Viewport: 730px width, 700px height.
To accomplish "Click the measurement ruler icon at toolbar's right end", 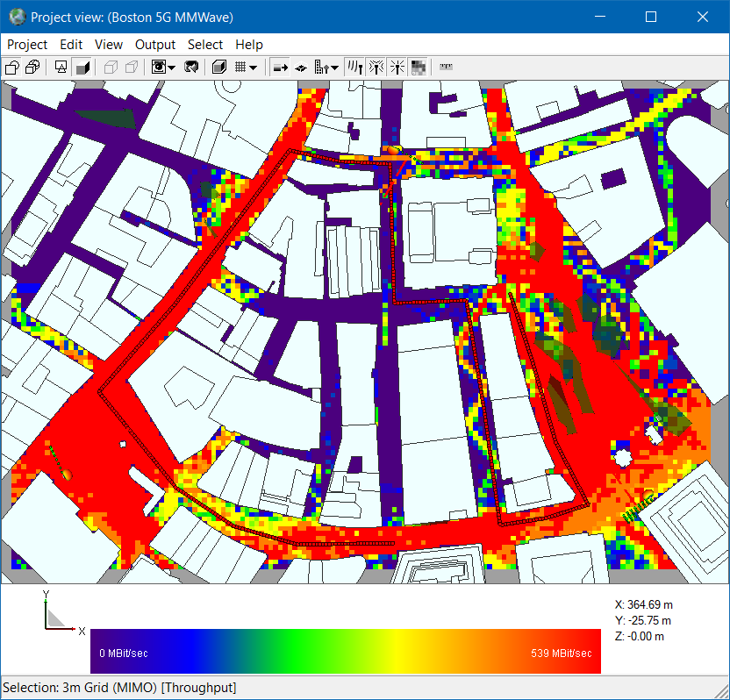I will click(445, 67).
